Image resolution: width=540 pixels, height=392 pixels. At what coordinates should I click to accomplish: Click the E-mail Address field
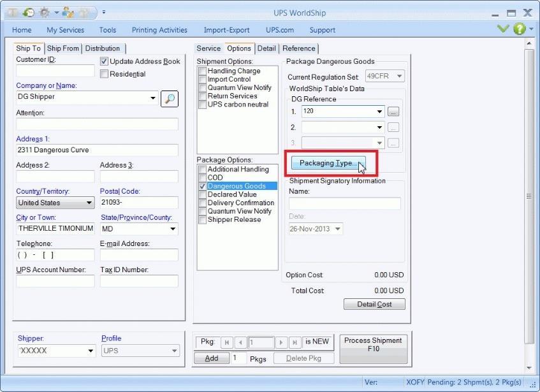[x=139, y=255]
